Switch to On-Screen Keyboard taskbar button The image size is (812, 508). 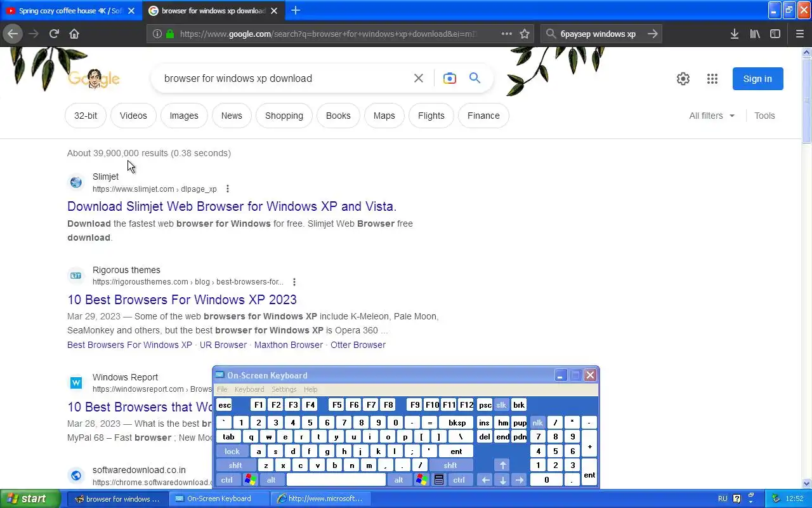(219, 498)
